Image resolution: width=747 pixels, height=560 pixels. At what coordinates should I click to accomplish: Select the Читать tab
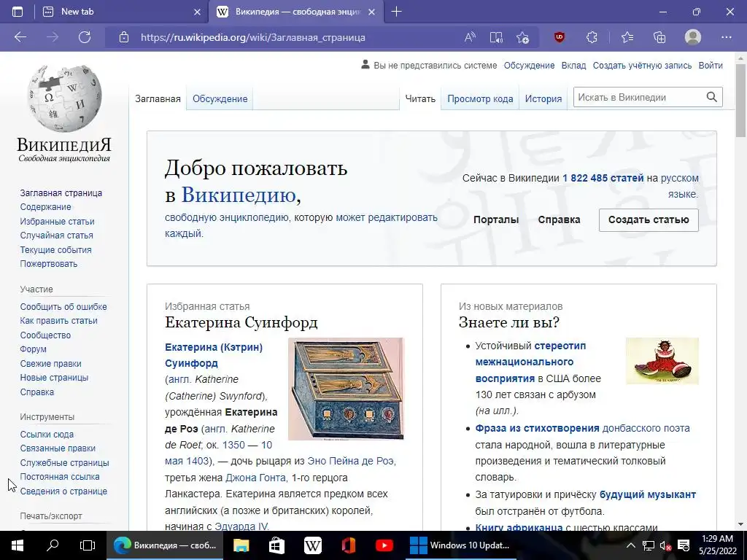click(x=420, y=98)
